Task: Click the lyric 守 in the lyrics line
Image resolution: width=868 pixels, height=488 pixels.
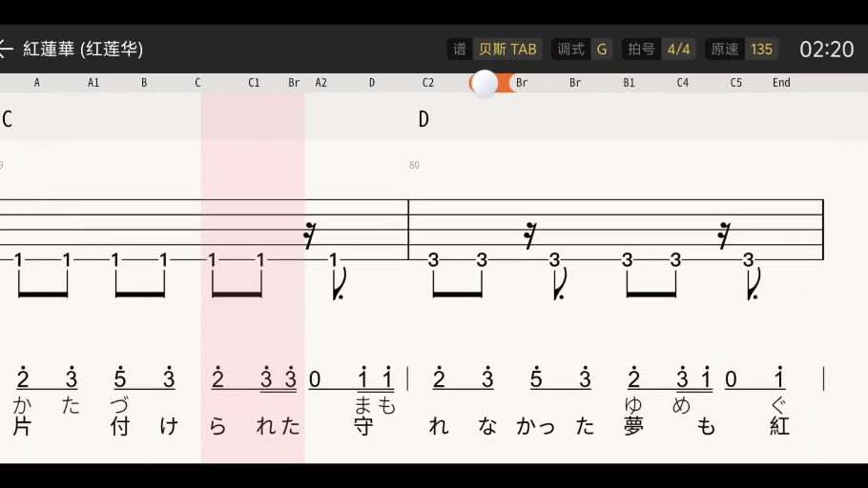Action: point(363,426)
